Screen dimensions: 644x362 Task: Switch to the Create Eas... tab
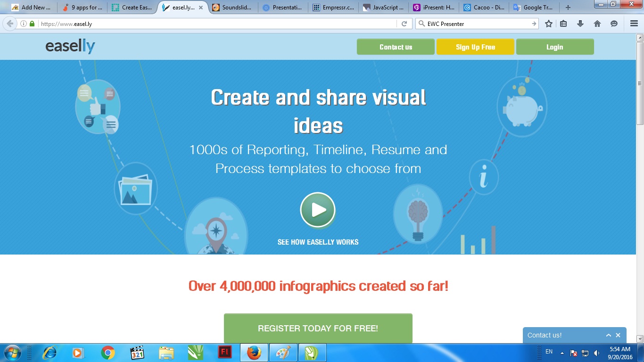click(132, 8)
